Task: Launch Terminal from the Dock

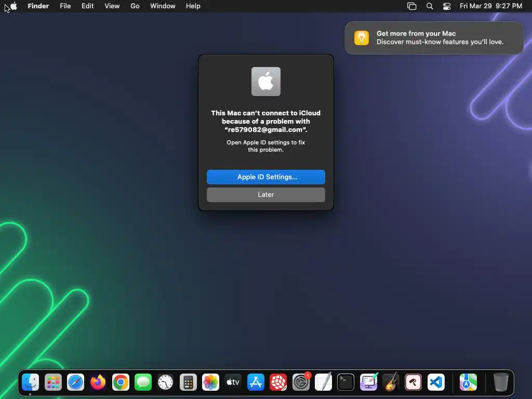Action: tap(345, 382)
